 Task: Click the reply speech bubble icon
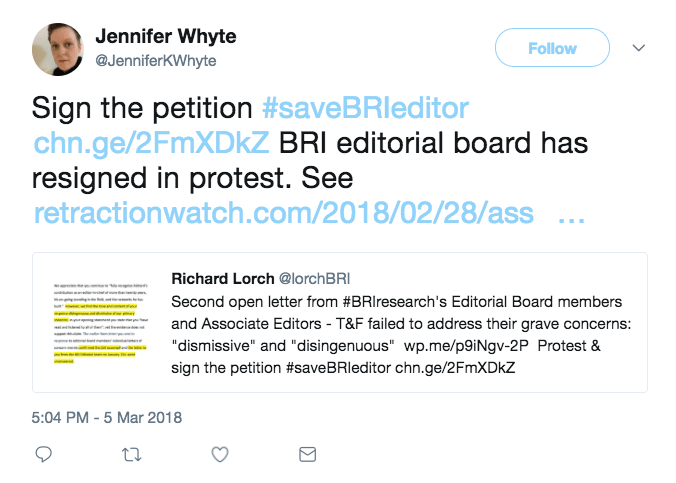point(43,455)
